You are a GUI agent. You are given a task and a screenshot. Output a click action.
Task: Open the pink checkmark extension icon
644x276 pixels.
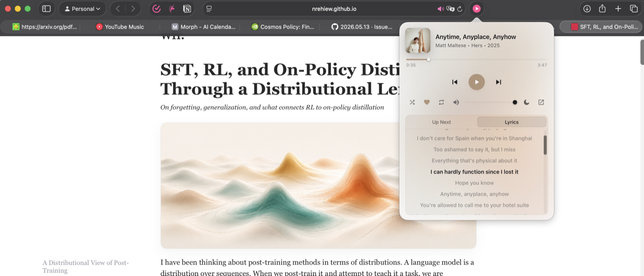tap(156, 9)
